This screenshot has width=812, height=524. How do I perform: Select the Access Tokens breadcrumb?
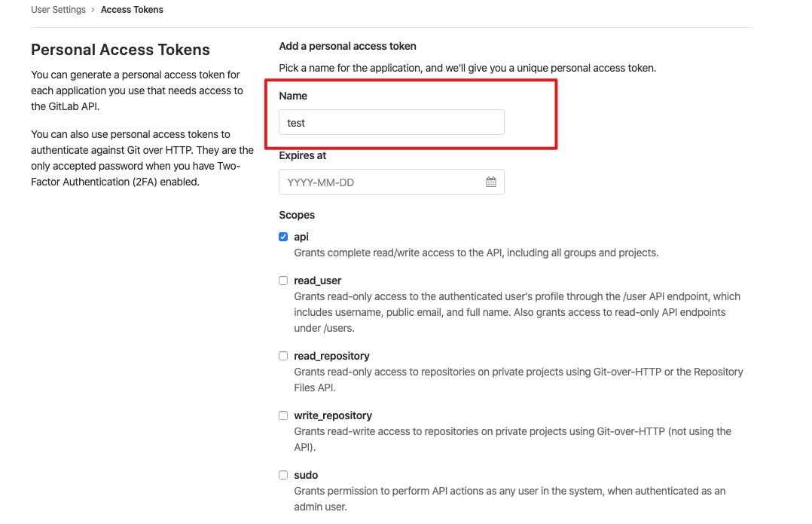pyautogui.click(x=132, y=9)
